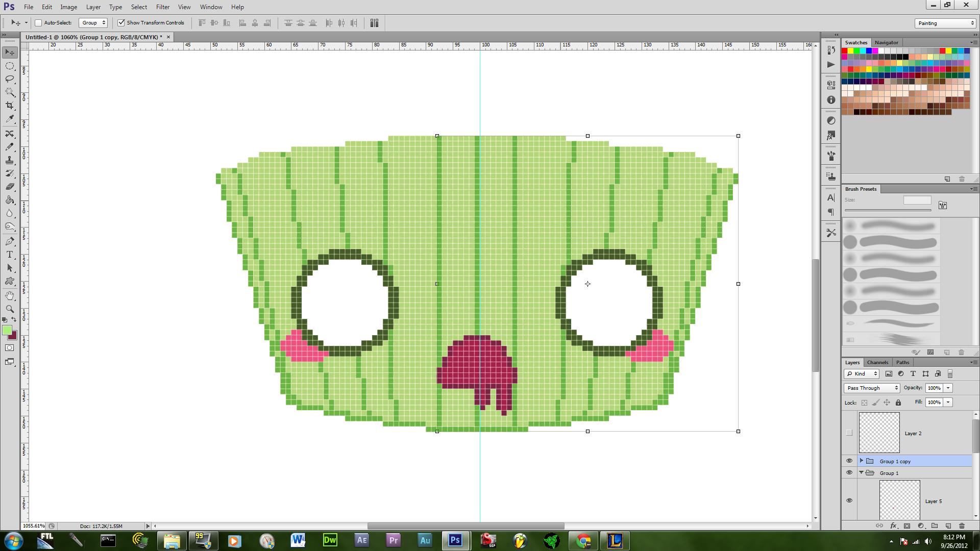The height and width of the screenshot is (551, 980).
Task: Select the Move tool
Action: (10, 53)
